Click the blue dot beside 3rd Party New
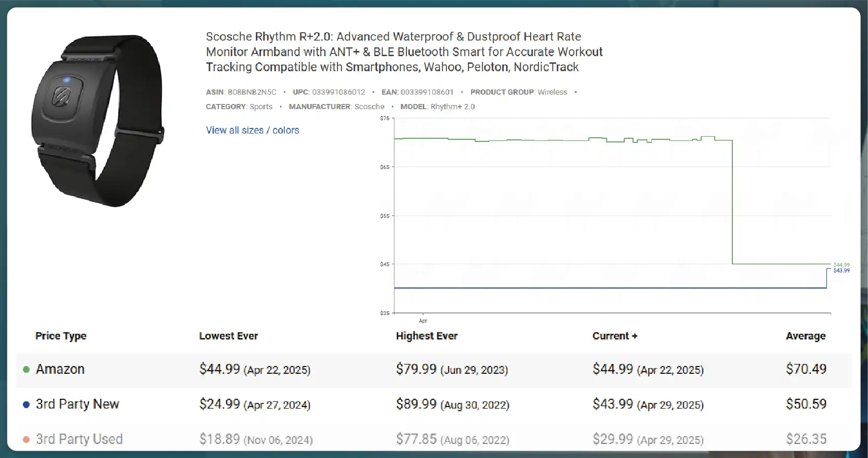Viewport: 868px width, 458px height. click(26, 404)
